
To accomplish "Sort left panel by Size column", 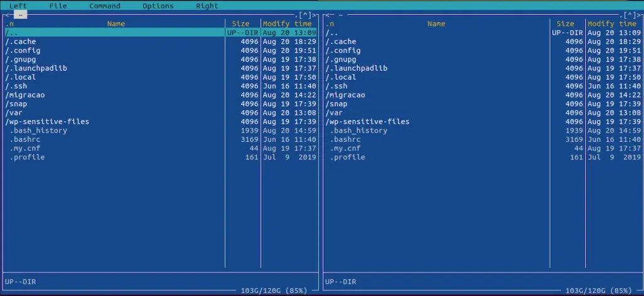I will [x=240, y=24].
